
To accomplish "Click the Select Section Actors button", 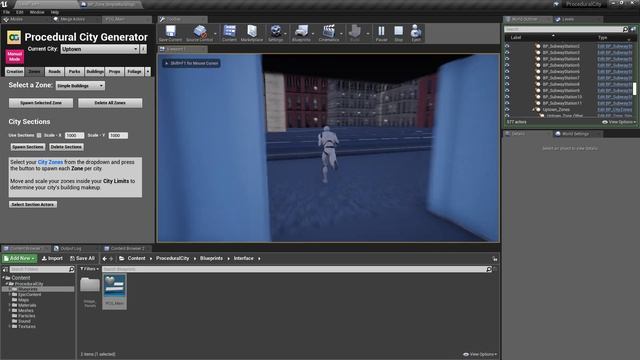I will pyautogui.click(x=33, y=204).
